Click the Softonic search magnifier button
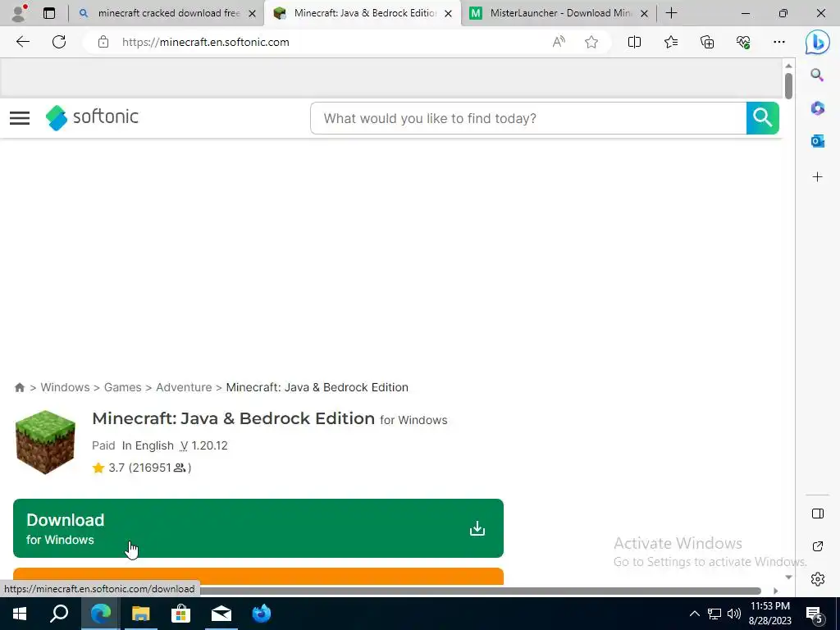 point(762,118)
